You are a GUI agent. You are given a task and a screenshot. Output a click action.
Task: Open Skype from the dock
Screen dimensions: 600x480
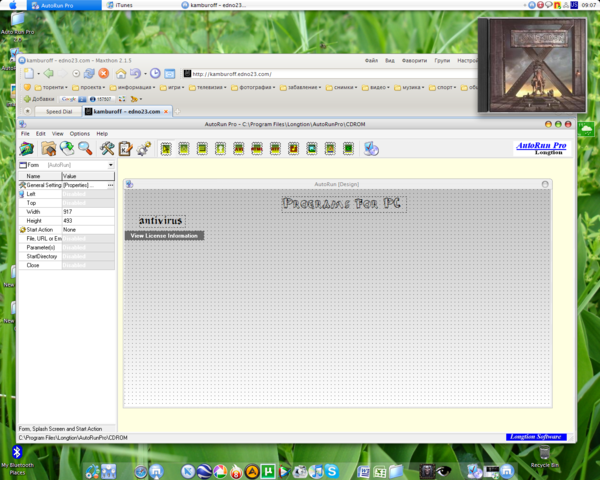tap(332, 471)
